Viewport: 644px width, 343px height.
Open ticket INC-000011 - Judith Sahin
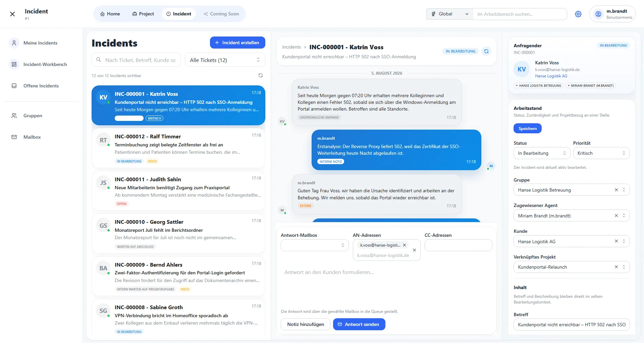pyautogui.click(x=178, y=191)
